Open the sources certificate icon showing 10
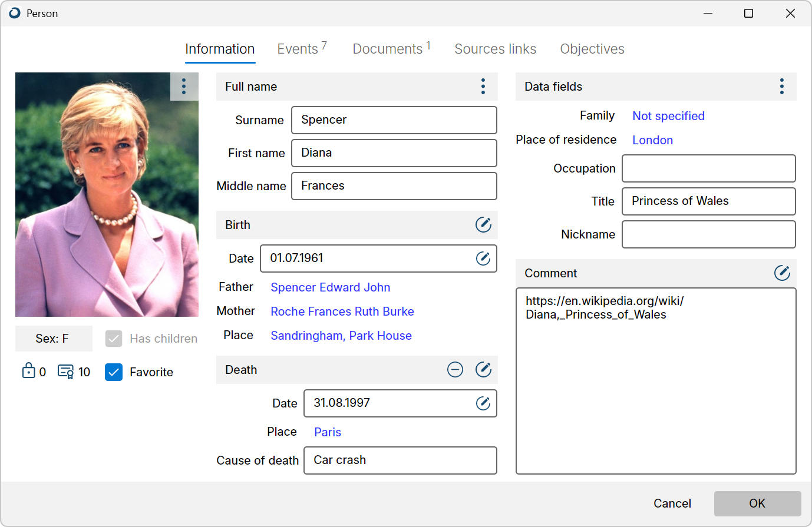 pos(67,372)
